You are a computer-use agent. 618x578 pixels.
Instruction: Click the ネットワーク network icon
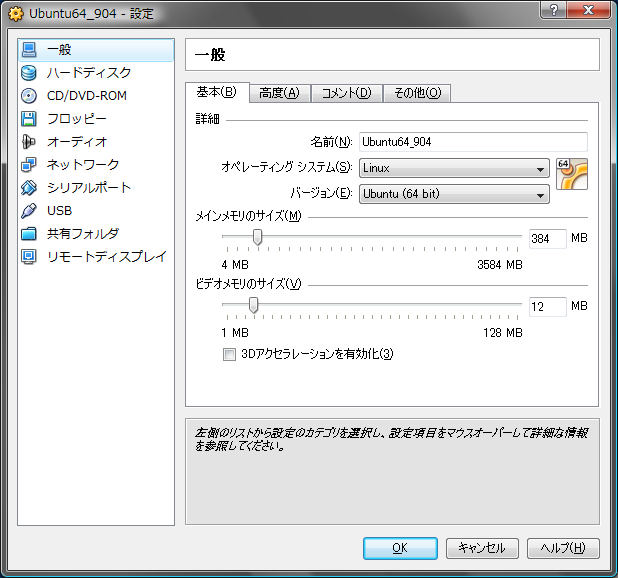coord(29,165)
